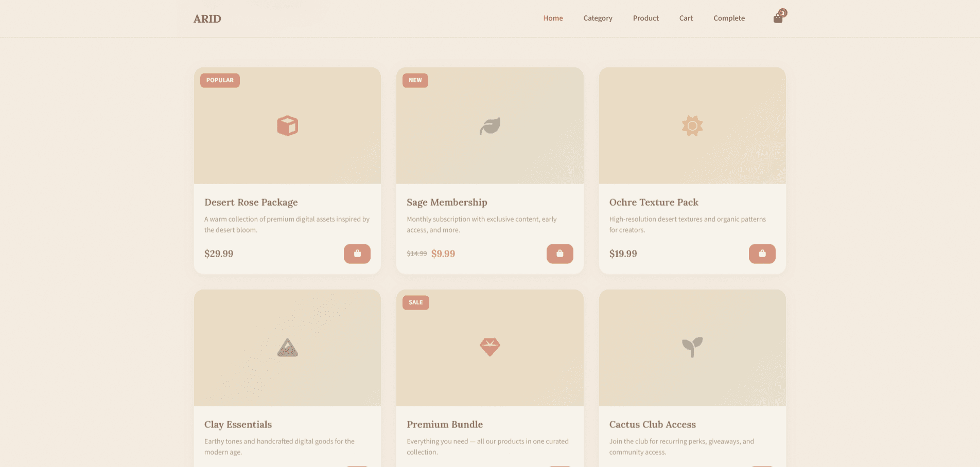Open the Complete nav item
The image size is (980, 467).
click(729, 18)
